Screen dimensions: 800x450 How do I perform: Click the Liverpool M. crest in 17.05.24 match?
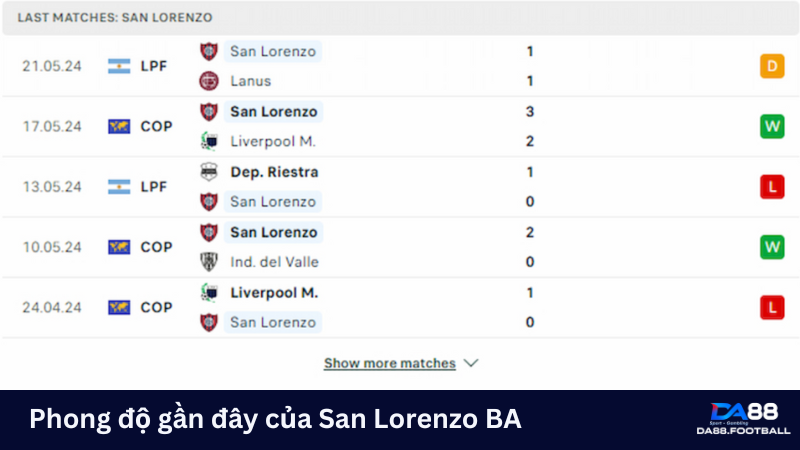tap(209, 141)
